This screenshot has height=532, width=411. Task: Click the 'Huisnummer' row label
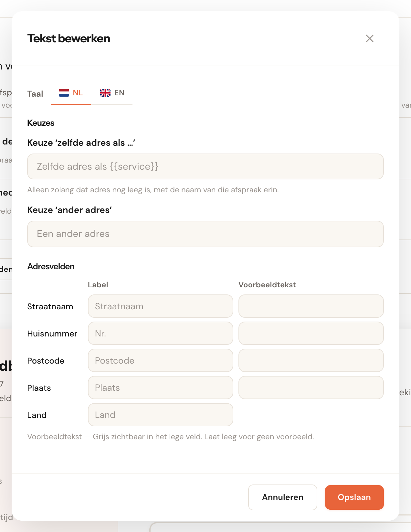click(x=52, y=334)
